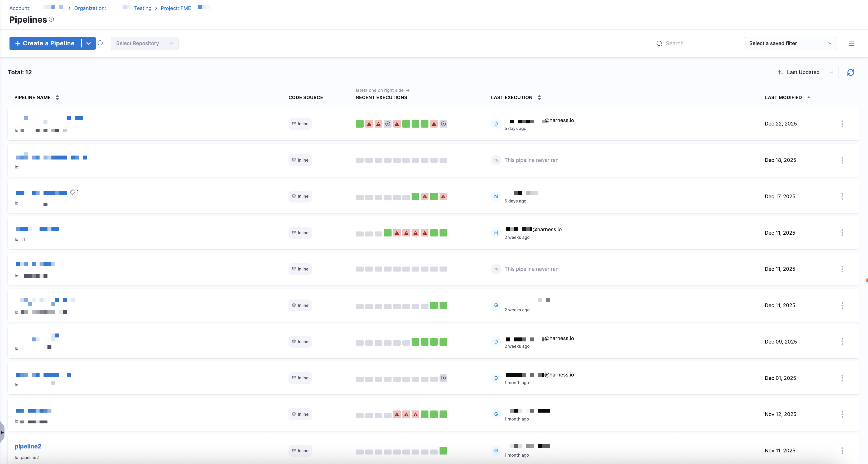
Task: Open three-dot menu for Nov 12, 2025 pipeline
Action: click(842, 414)
